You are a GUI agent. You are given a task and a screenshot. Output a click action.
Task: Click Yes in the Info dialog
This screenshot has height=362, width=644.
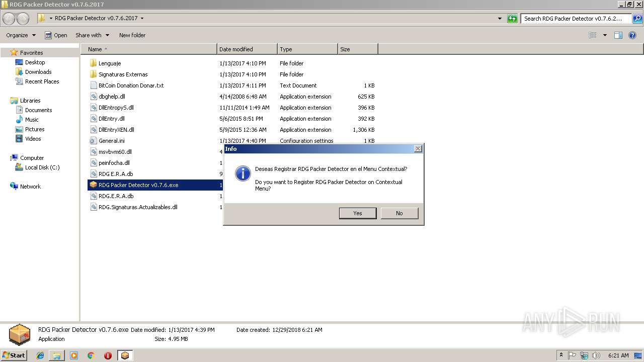[358, 213]
